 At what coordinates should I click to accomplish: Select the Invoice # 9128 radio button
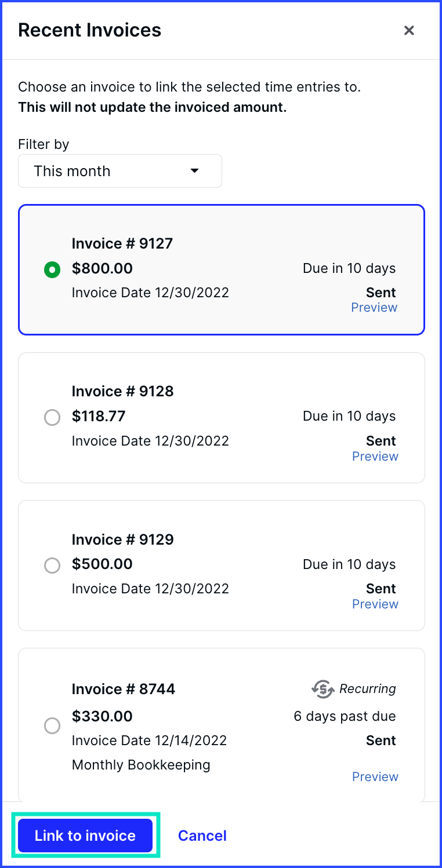[x=52, y=417]
